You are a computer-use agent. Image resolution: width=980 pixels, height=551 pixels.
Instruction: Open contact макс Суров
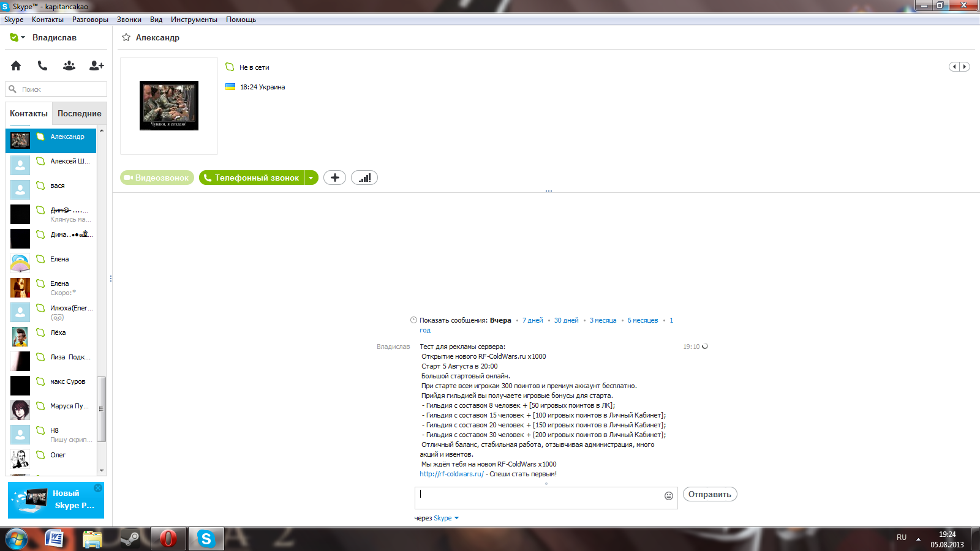coord(51,385)
